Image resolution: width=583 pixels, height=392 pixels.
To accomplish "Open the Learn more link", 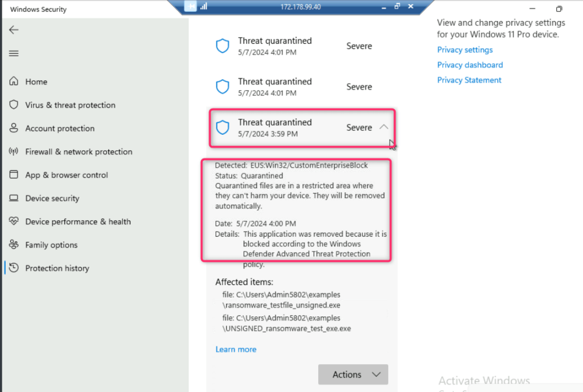I will tap(236, 349).
